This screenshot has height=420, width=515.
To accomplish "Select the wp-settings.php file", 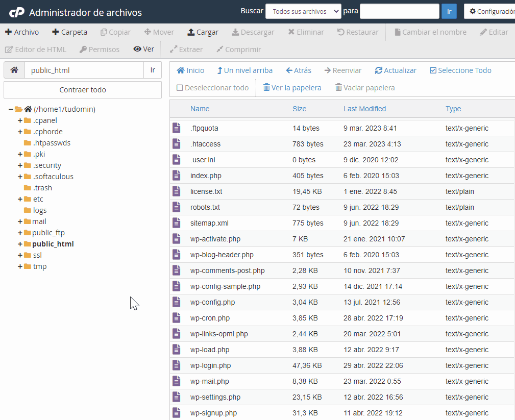I will click(x=341, y=397).
